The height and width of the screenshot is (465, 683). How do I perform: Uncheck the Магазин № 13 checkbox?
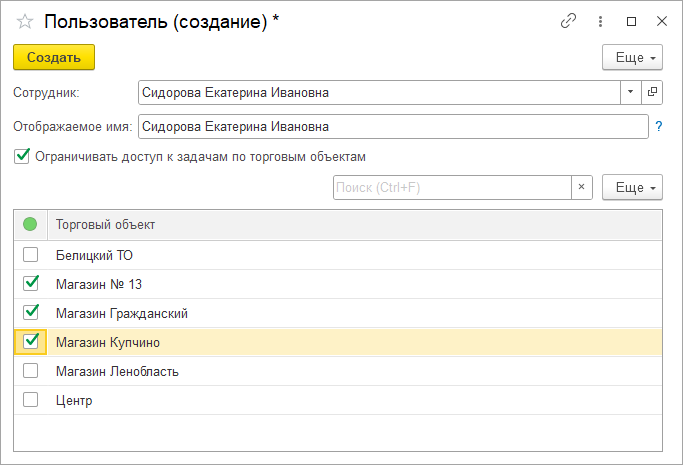pos(30,284)
